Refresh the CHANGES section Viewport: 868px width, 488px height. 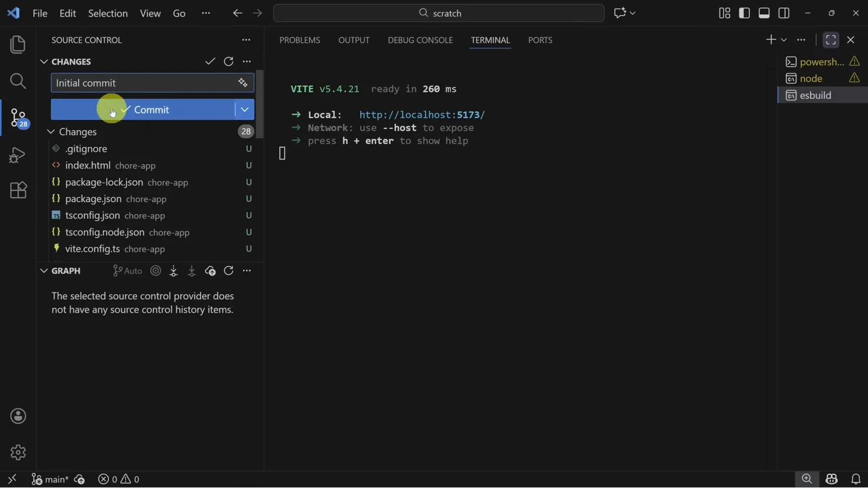point(228,61)
